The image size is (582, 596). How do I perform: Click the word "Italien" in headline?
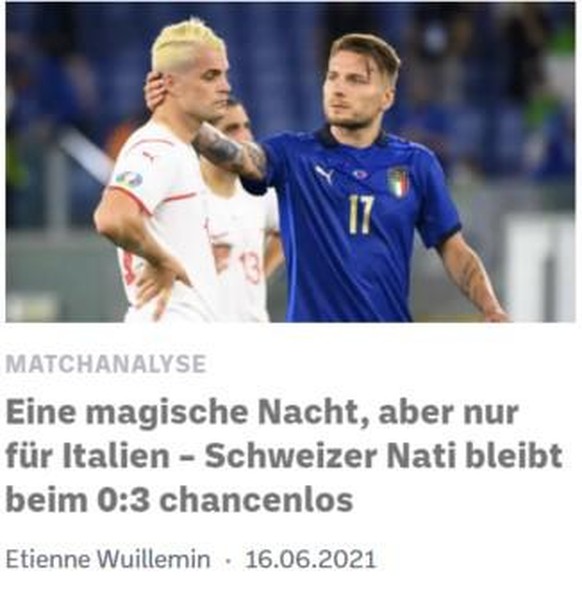click(116, 455)
